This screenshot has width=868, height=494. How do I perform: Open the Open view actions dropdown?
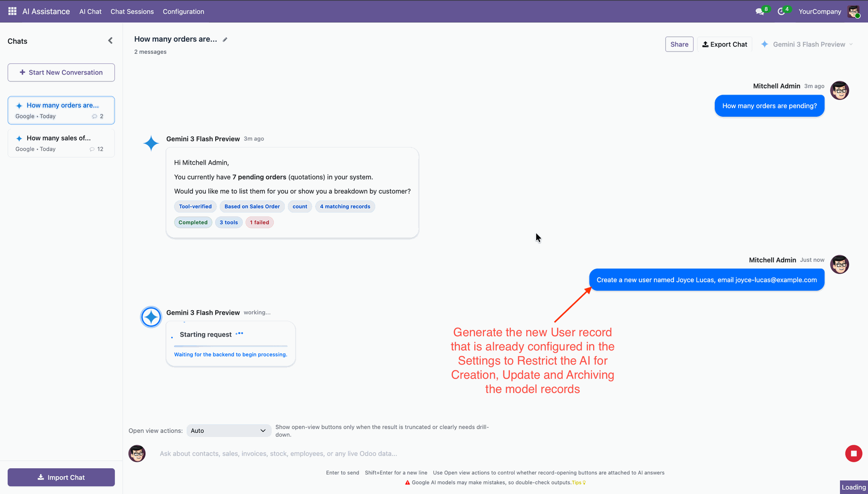point(228,431)
